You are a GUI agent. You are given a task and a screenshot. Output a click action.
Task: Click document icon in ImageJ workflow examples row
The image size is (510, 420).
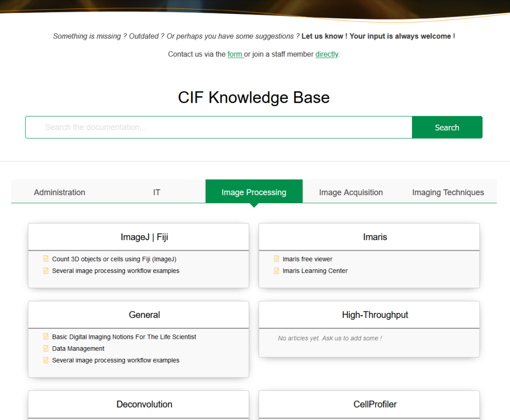[46, 271]
